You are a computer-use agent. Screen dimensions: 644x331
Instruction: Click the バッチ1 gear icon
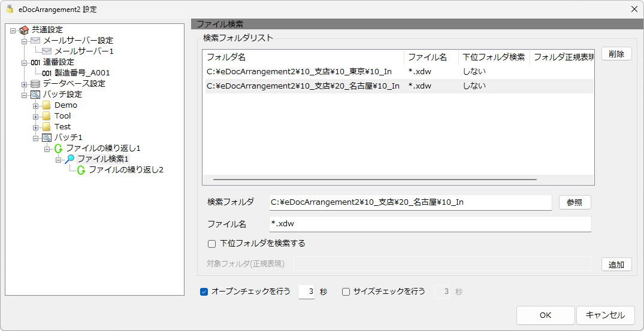[x=47, y=137]
